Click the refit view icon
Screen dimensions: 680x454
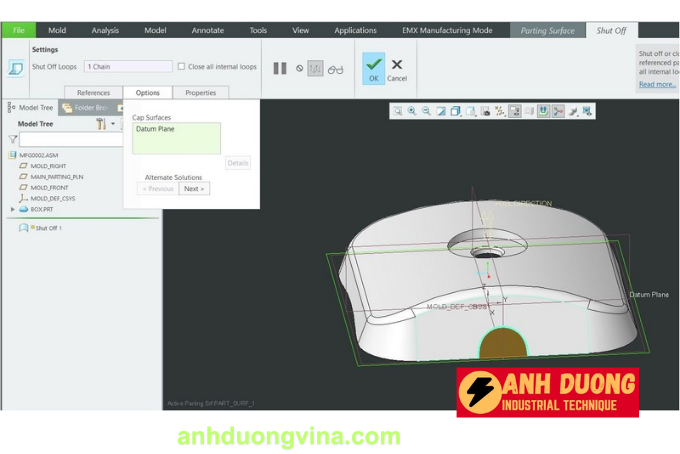pyautogui.click(x=397, y=111)
